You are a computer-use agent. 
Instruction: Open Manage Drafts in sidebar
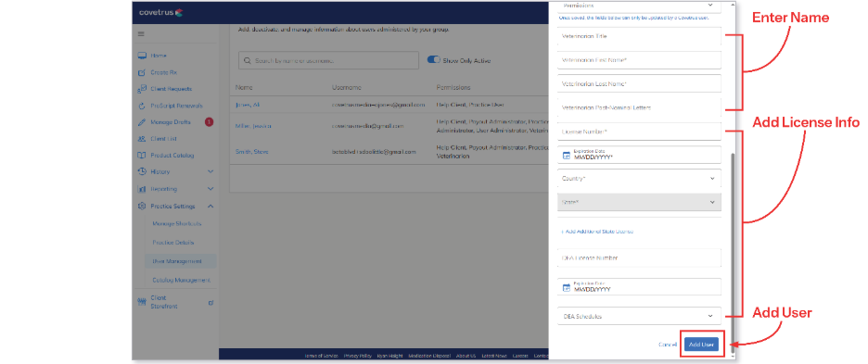[171, 122]
